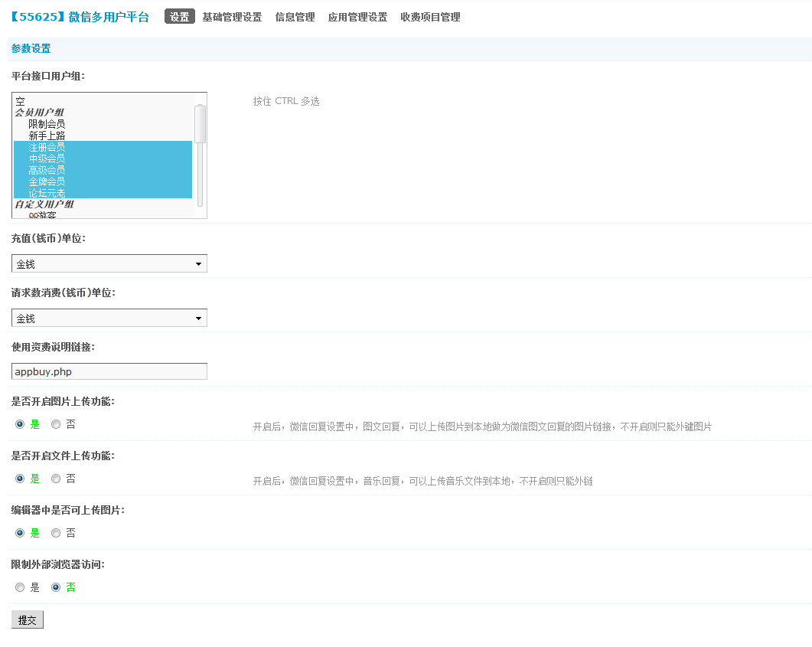The width and height of the screenshot is (812, 647).
Task: Select the 空 option in the list
Action: click(x=21, y=101)
